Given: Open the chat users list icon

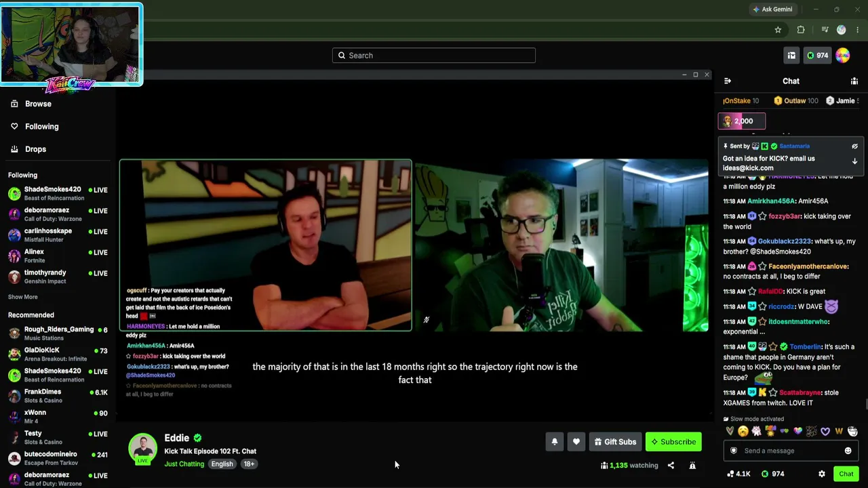Looking at the screenshot, I should 854,81.
